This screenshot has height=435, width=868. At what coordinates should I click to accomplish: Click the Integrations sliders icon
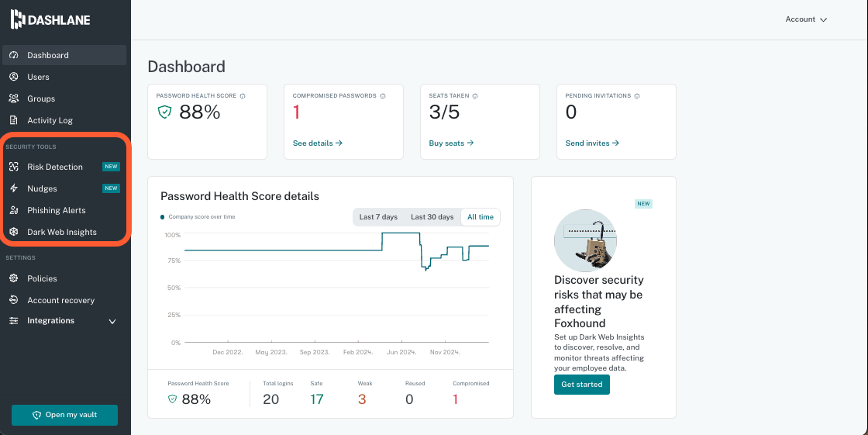pyautogui.click(x=15, y=321)
